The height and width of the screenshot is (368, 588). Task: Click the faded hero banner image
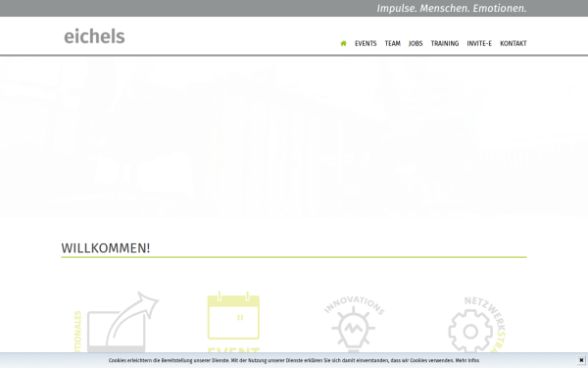pos(294,137)
